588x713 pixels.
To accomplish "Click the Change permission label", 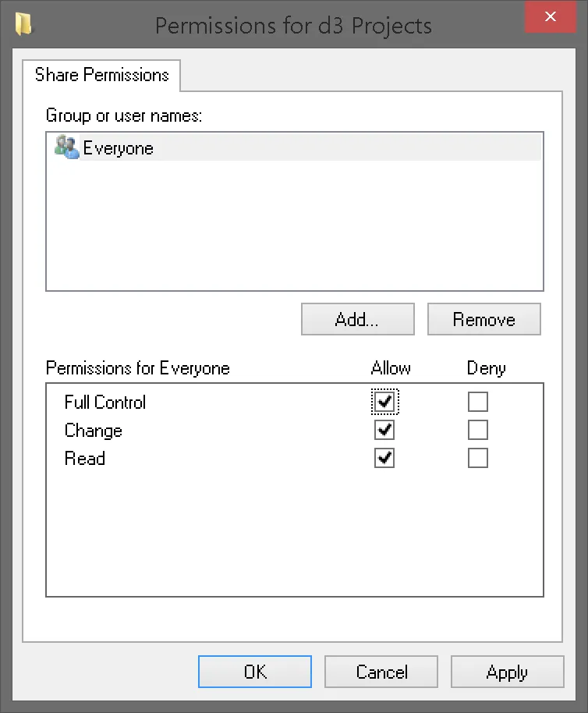I will [93, 431].
